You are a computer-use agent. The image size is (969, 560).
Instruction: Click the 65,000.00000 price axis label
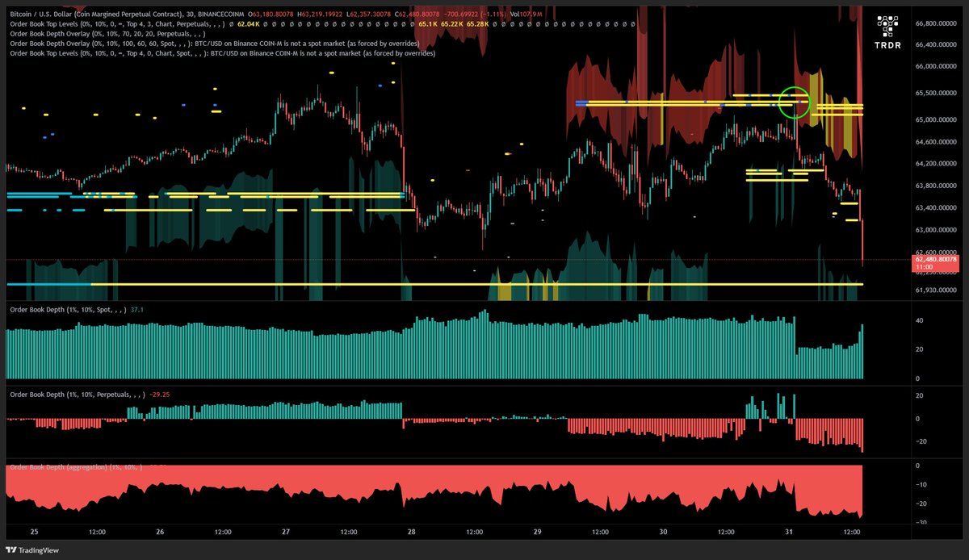[x=936, y=120]
